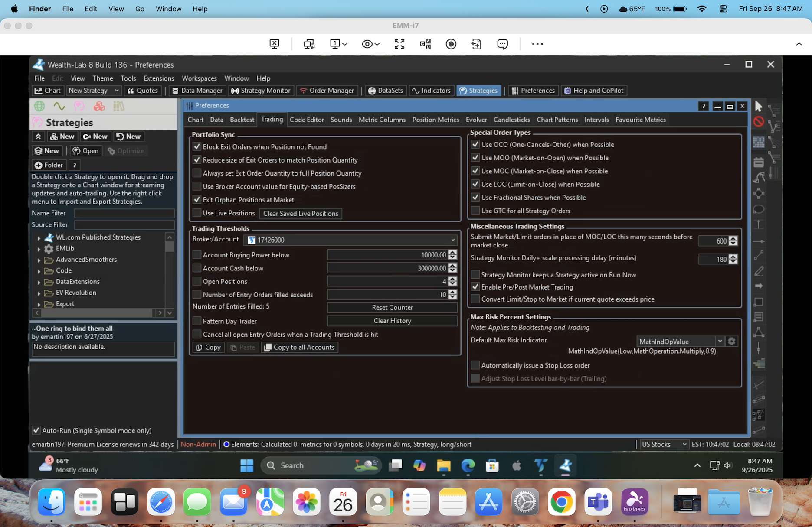812x527 pixels.
Task: Expand the WL.com Published Strategies folder
Action: pos(39,238)
